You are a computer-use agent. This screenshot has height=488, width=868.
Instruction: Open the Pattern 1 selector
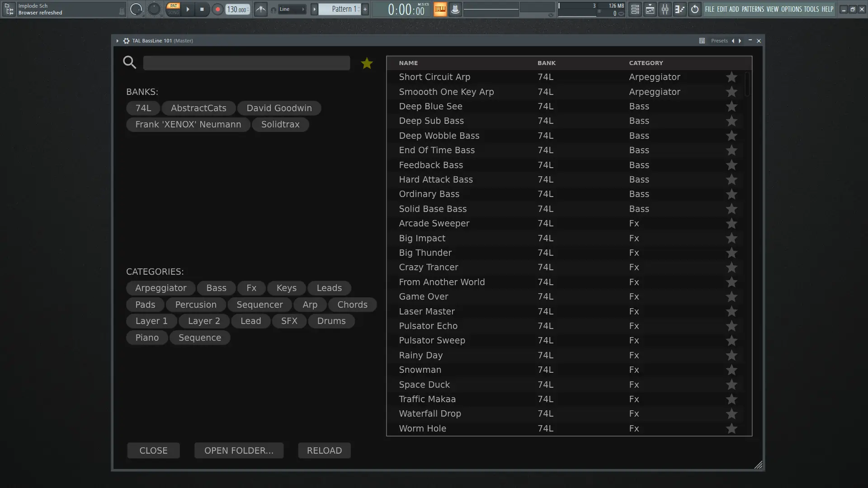342,9
